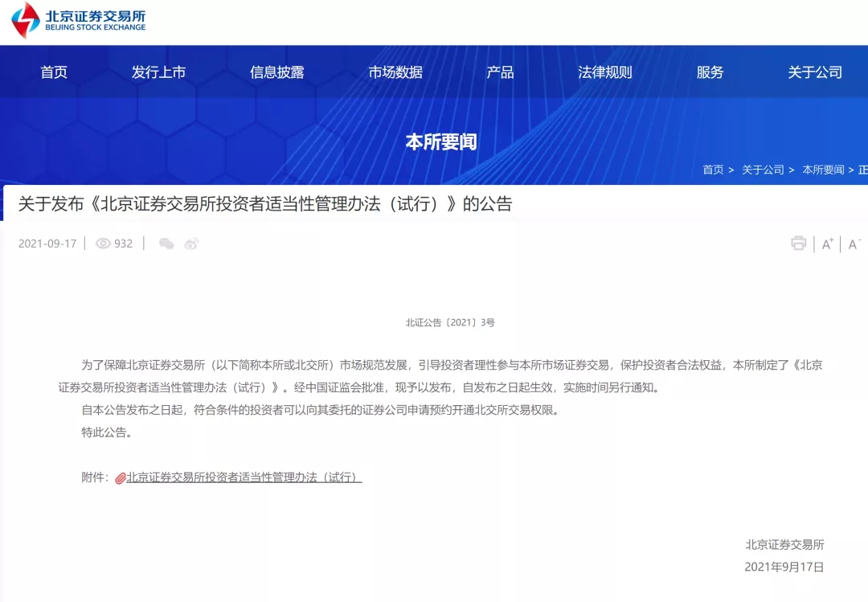868x602 pixels.
Task: Click the Beijing Stock Exchange logo
Action: [x=78, y=20]
